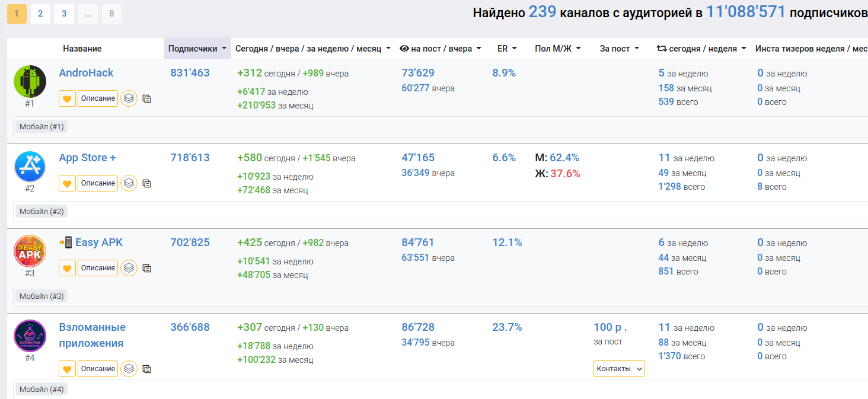Screen dimensions: 868x399
Task: Click copy icon in App Store + row
Action: pyautogui.click(x=147, y=184)
